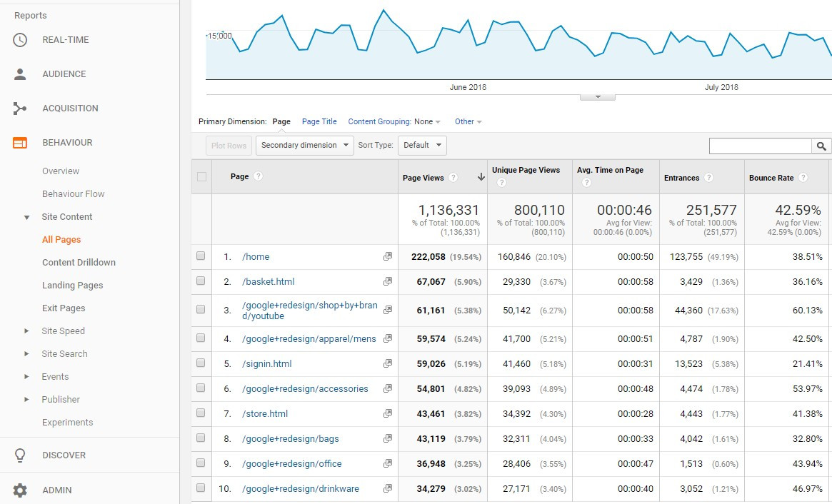Click the Acquisition branching arrows icon
The image size is (832, 504).
click(19, 109)
